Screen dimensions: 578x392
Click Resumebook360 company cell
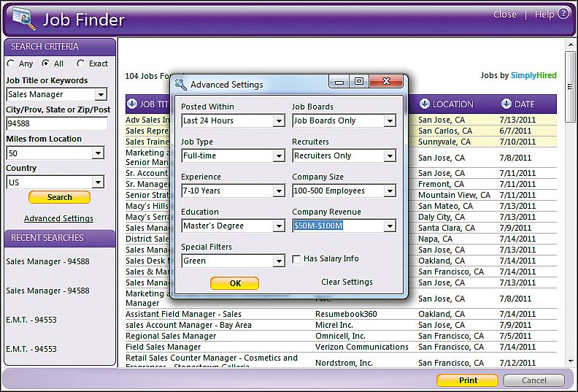coord(346,314)
